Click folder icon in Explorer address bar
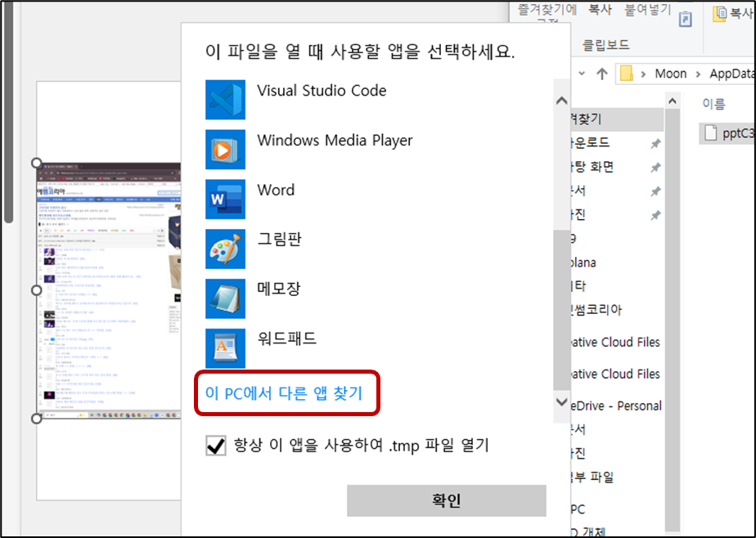This screenshot has width=756, height=538. click(x=626, y=74)
